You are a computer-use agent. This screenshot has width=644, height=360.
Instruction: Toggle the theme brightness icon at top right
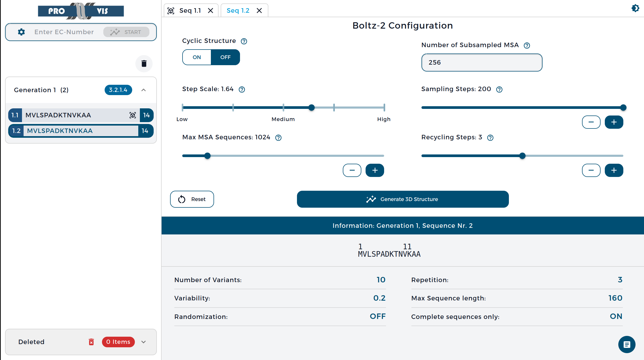click(635, 8)
